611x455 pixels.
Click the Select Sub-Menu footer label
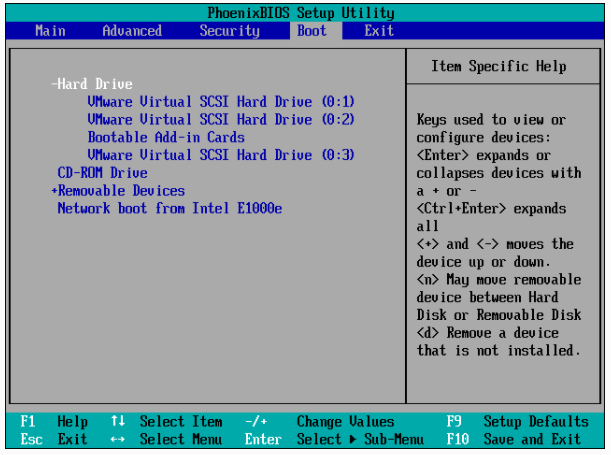(360, 439)
